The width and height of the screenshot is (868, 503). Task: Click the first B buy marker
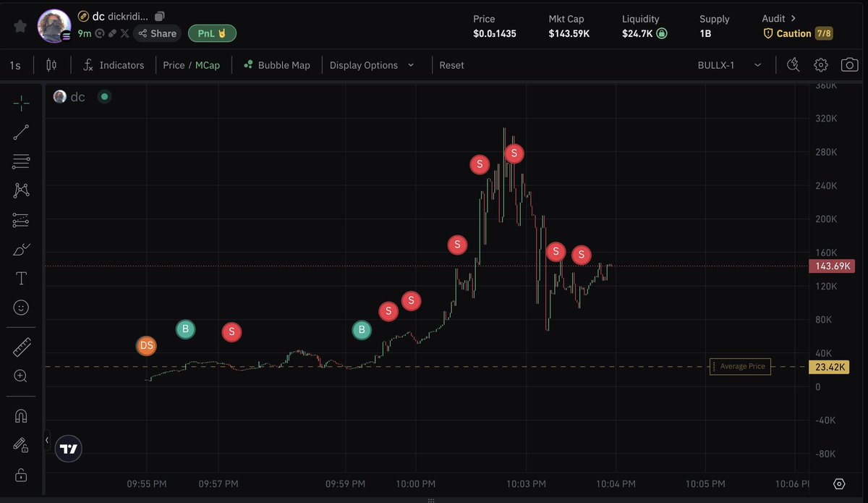[x=186, y=329]
